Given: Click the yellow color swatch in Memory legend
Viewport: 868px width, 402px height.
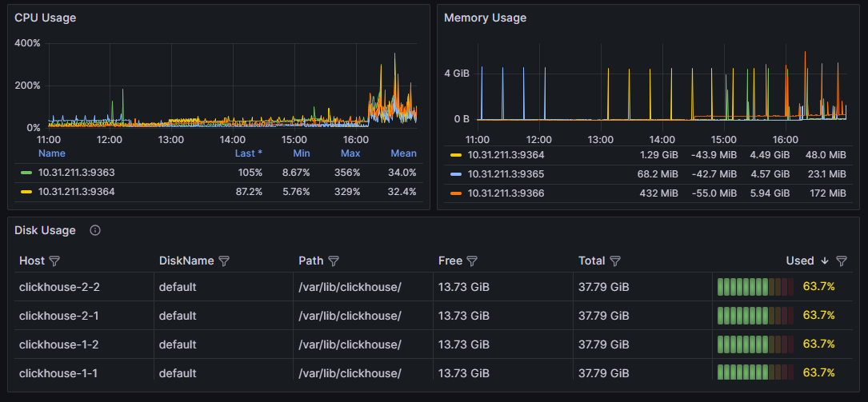Looking at the screenshot, I should [456, 155].
